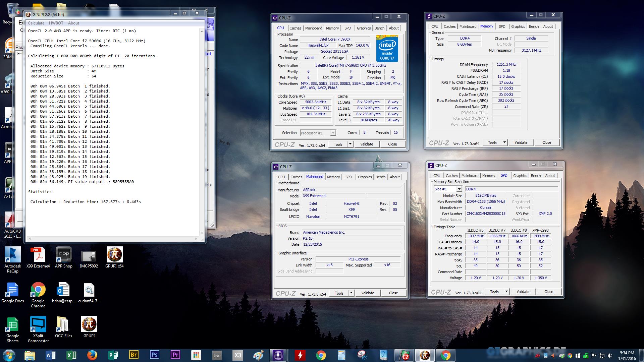Click GPUPI vertical scrollbar up arrow
644x362 pixels.
(202, 31)
